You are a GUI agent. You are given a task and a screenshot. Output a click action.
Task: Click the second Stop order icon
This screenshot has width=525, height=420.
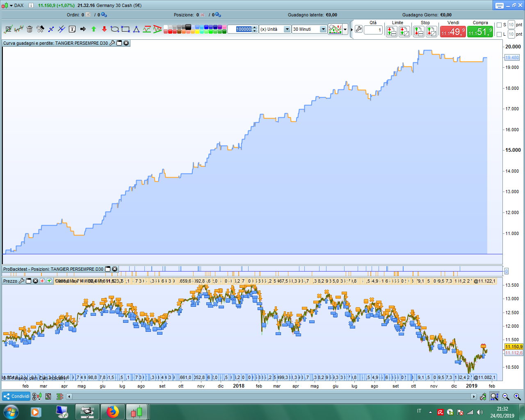431,31
